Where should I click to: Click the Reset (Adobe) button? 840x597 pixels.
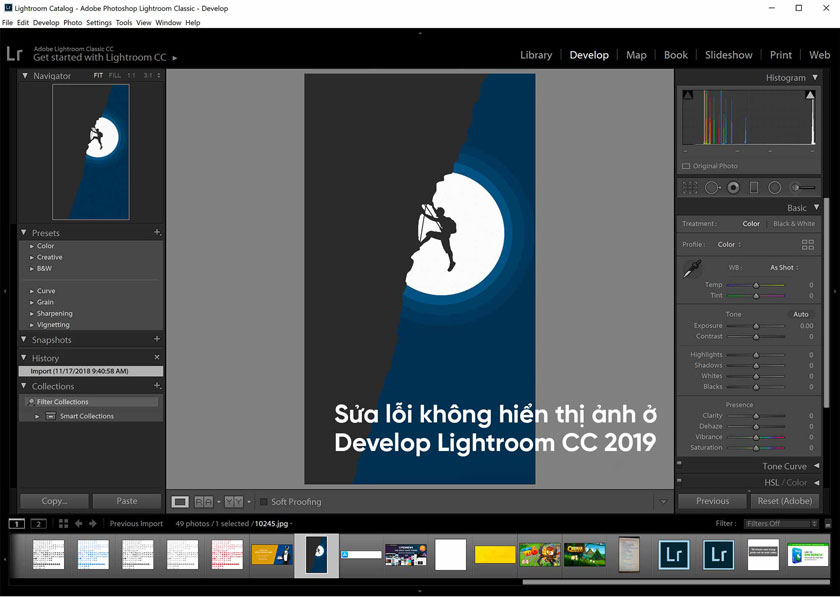coord(785,501)
